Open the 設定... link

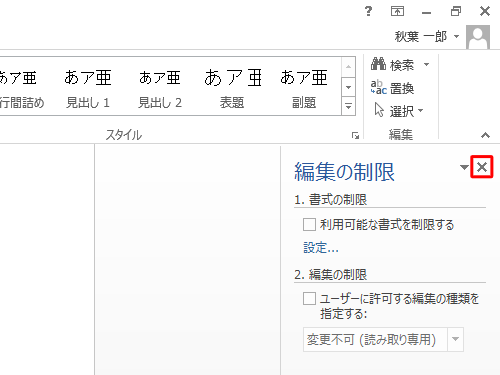[x=321, y=248]
